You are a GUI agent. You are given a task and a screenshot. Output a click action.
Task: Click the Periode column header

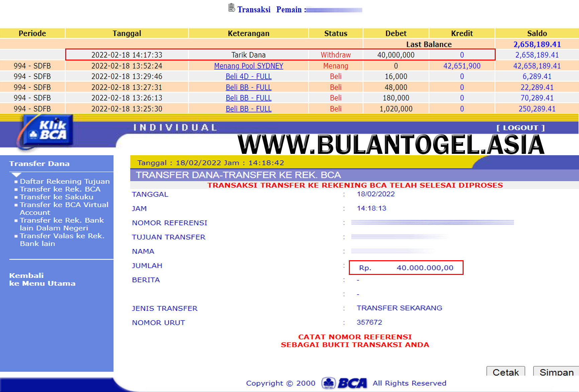[x=32, y=33]
